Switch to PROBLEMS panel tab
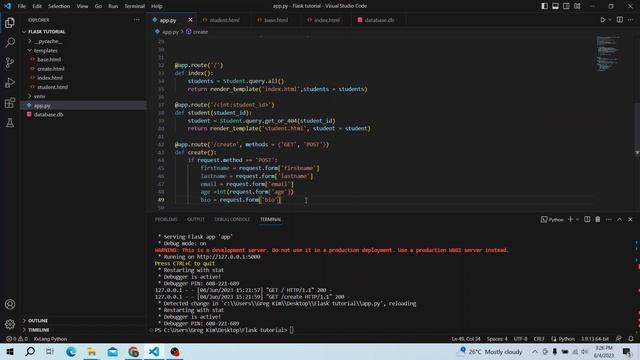The width and height of the screenshot is (640, 360). [x=166, y=219]
